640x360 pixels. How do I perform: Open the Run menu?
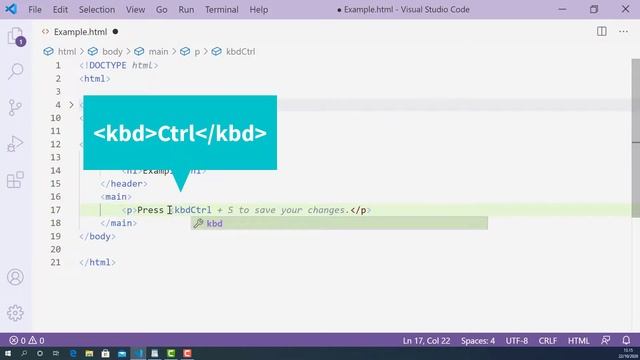tap(186, 9)
